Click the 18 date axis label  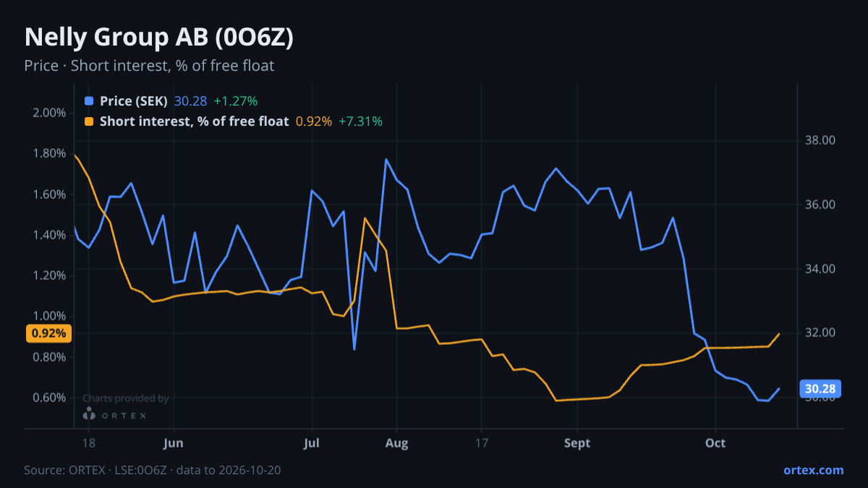89,442
